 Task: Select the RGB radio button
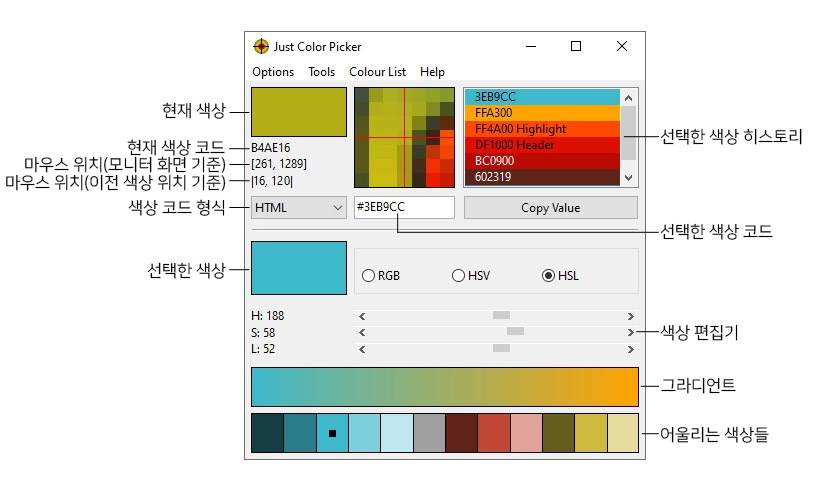(381, 276)
